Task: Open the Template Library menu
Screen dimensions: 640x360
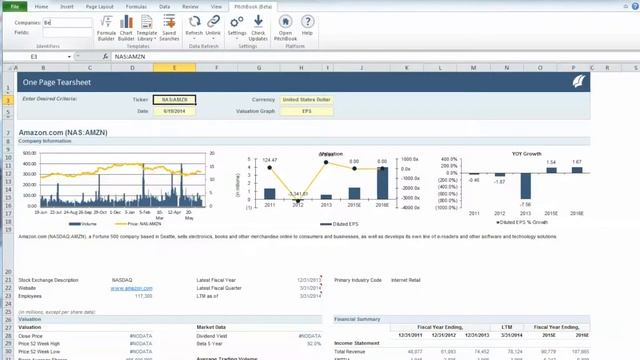Action: [x=147, y=28]
